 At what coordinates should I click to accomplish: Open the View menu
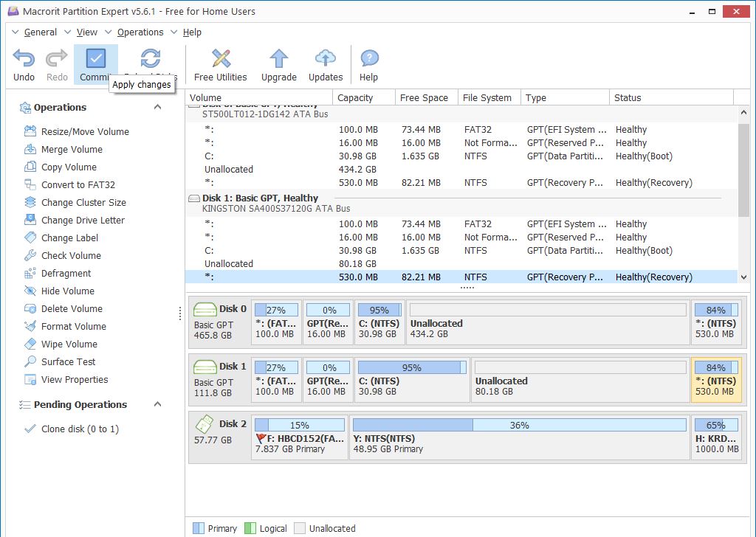click(x=86, y=32)
